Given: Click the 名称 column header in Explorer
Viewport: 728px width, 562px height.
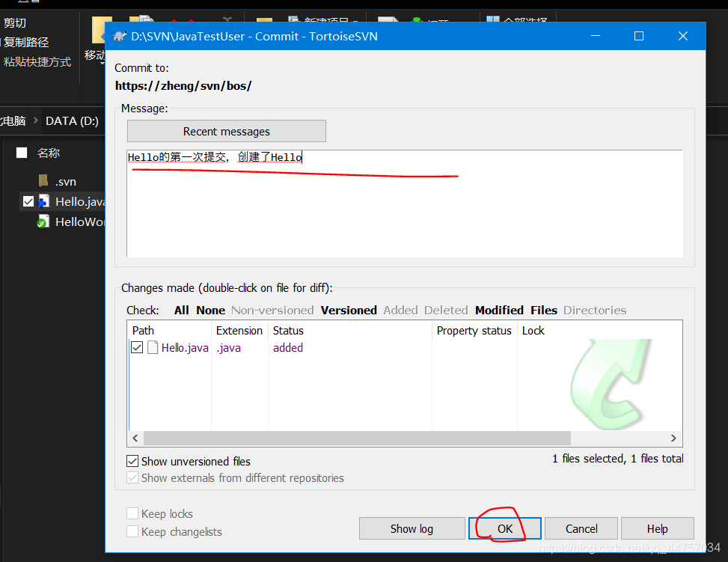Looking at the screenshot, I should 49,153.
